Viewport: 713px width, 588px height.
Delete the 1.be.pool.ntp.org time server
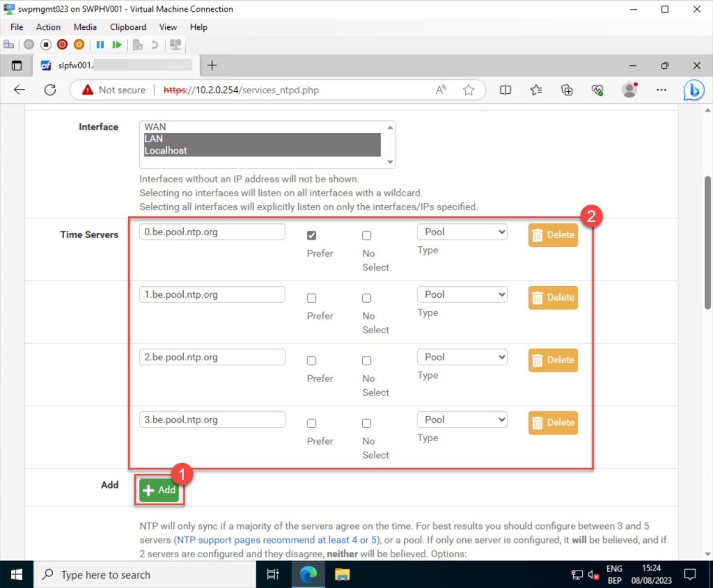coord(553,298)
